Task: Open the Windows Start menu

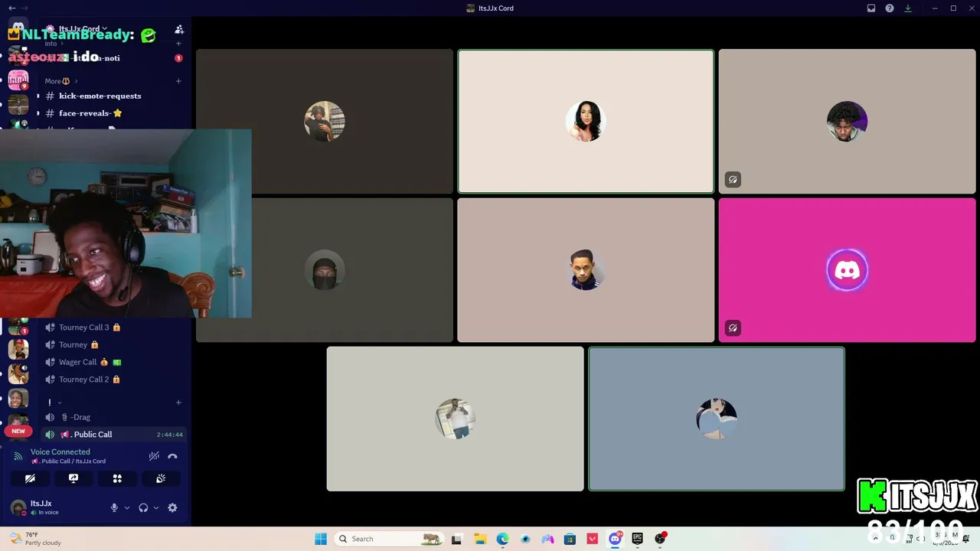Action: (x=321, y=539)
